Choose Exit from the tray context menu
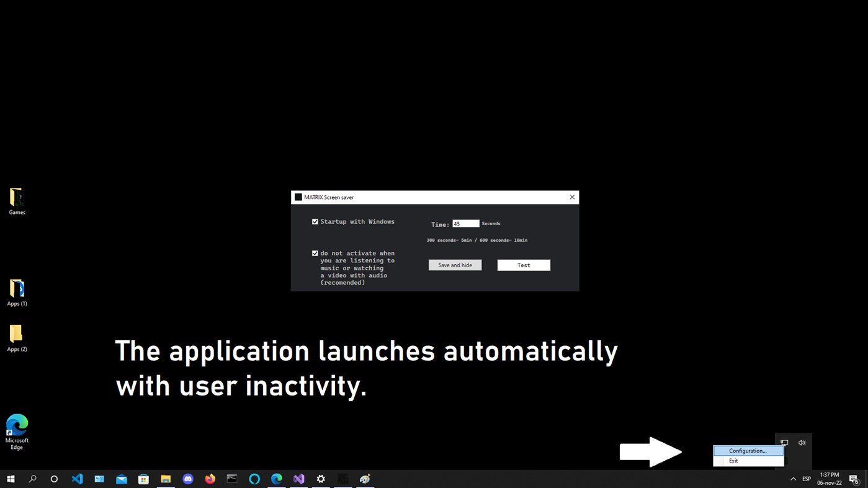Image resolution: width=868 pixels, height=488 pixels. [x=733, y=460]
